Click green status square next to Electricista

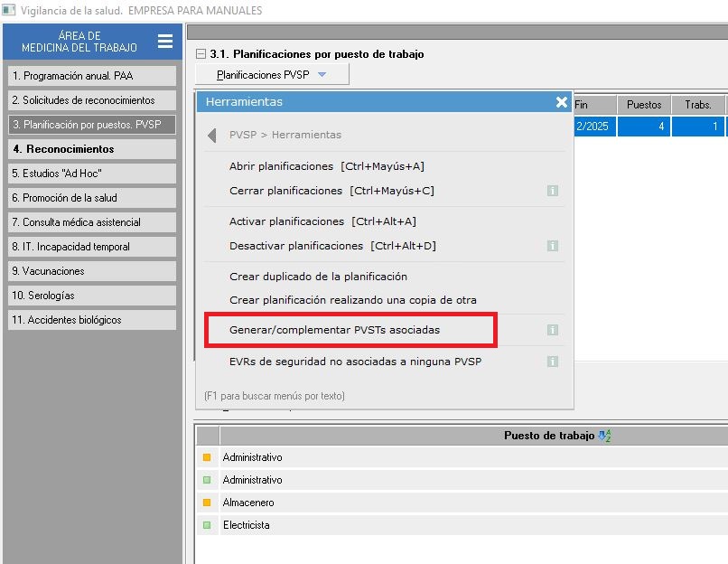click(207, 525)
